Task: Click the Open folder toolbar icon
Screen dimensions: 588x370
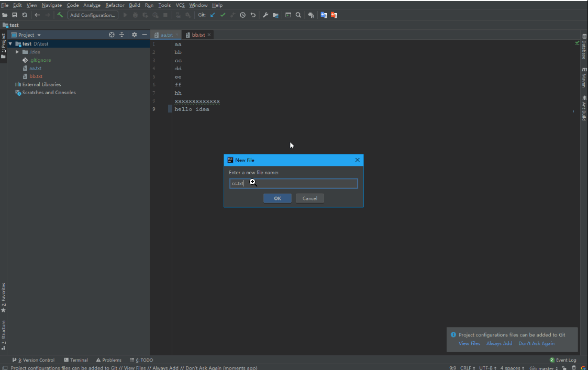Action: click(5, 15)
